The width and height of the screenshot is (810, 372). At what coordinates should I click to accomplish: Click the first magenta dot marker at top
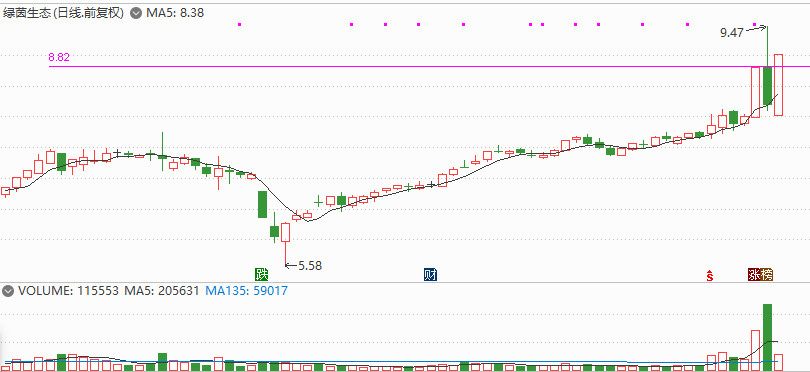[239, 24]
